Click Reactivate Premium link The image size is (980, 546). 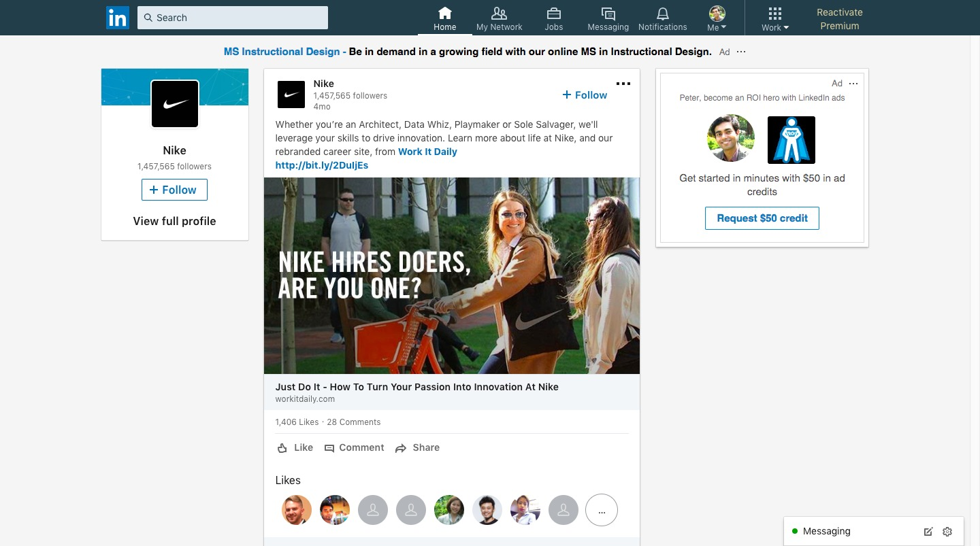[x=840, y=19]
